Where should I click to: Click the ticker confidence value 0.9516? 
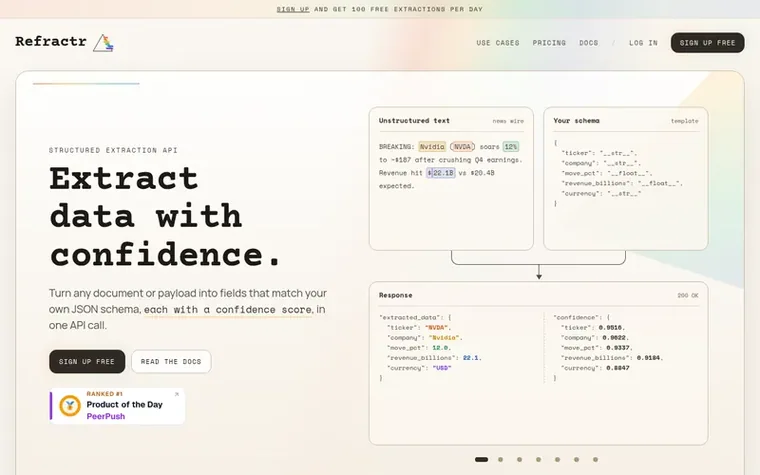[610, 328]
